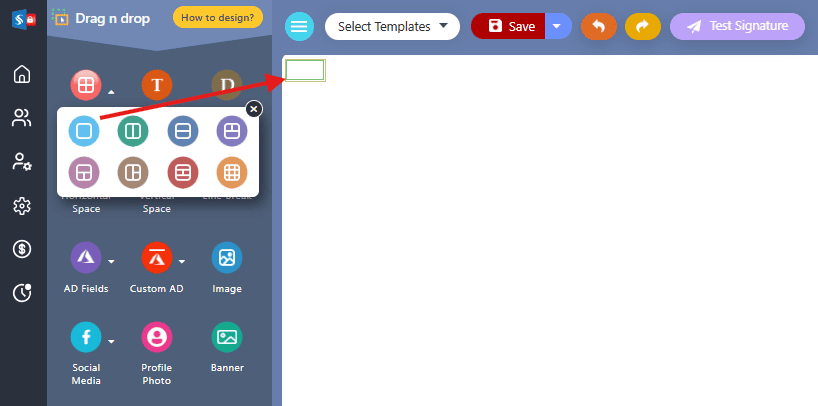Choose the brown left-column split-right layout
Viewport: 818px width, 406px height.
(x=133, y=172)
